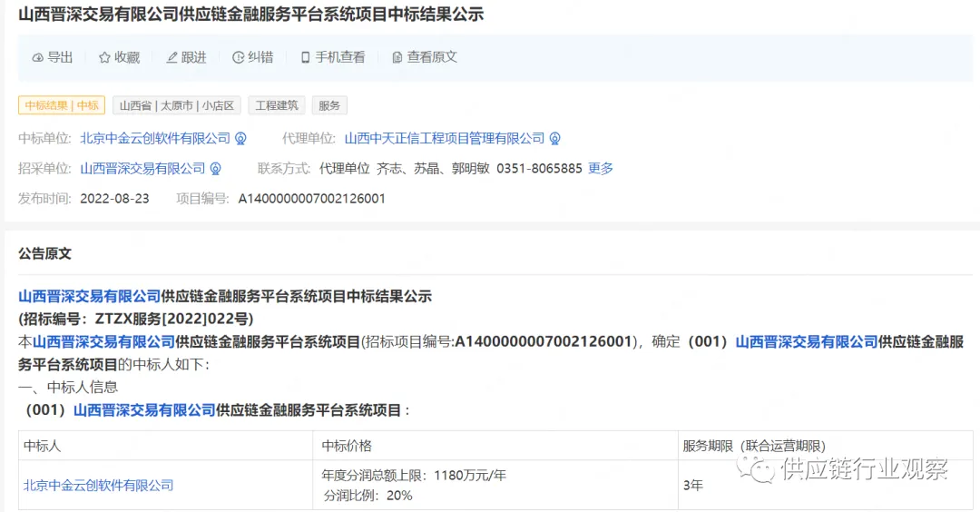
Task: Open the 导出 export option
Action: point(54,57)
